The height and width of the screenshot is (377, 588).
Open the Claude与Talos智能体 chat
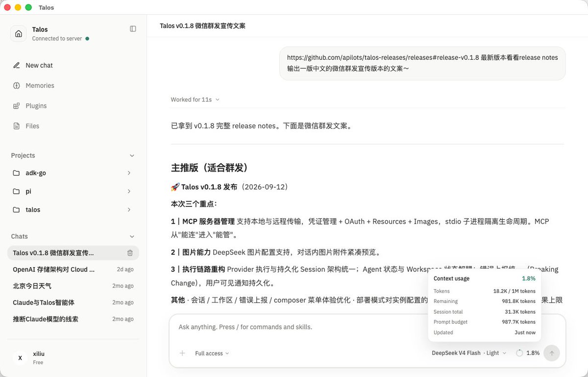pos(73,302)
